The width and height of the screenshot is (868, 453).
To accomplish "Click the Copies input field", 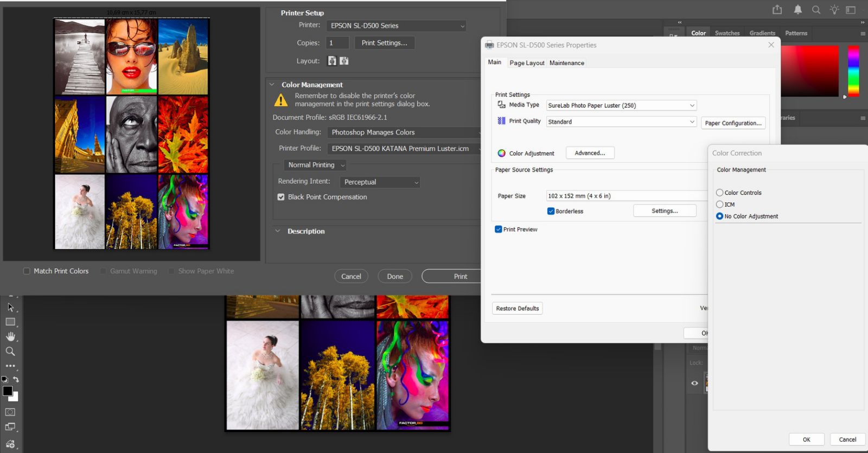I will 337,43.
